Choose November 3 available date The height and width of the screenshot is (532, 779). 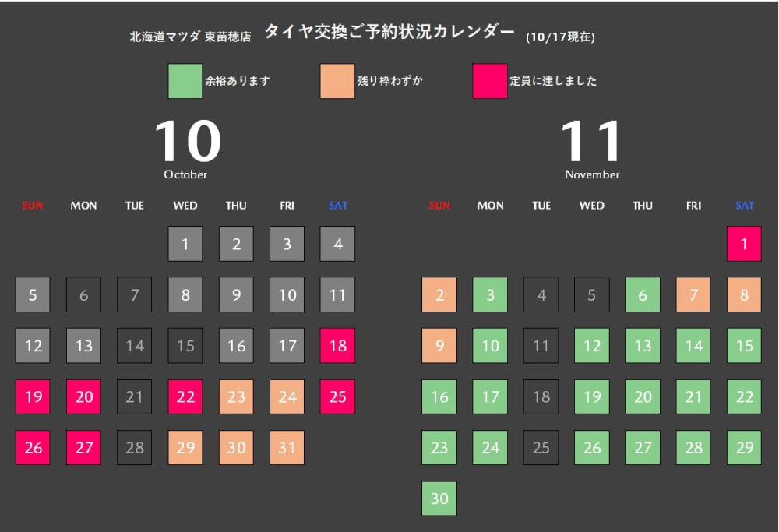point(490,295)
